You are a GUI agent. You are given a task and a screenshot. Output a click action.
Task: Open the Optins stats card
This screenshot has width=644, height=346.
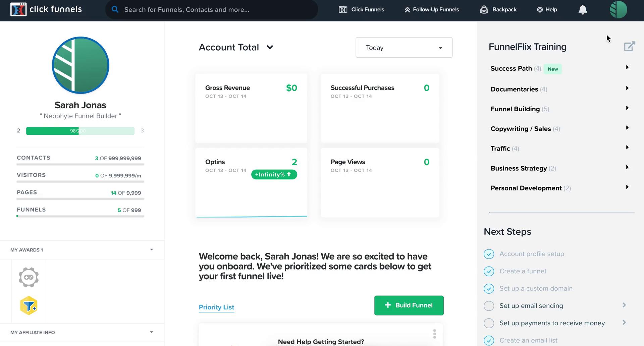click(251, 183)
